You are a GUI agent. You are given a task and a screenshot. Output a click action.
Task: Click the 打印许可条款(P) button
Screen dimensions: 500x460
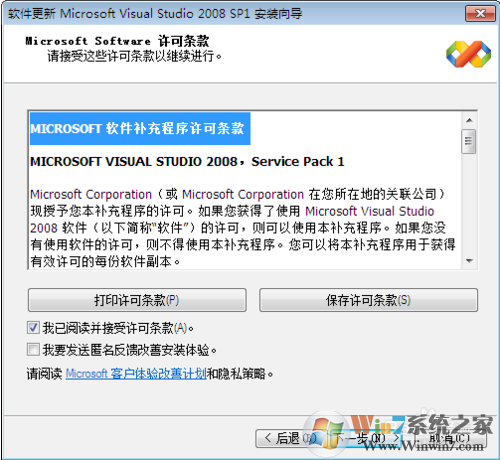(x=137, y=300)
